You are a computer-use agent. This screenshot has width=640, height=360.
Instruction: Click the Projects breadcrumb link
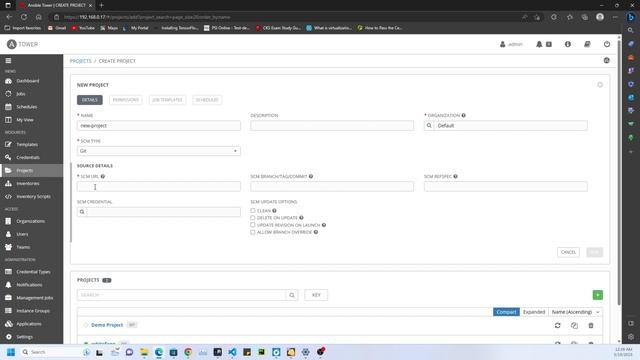80,61
